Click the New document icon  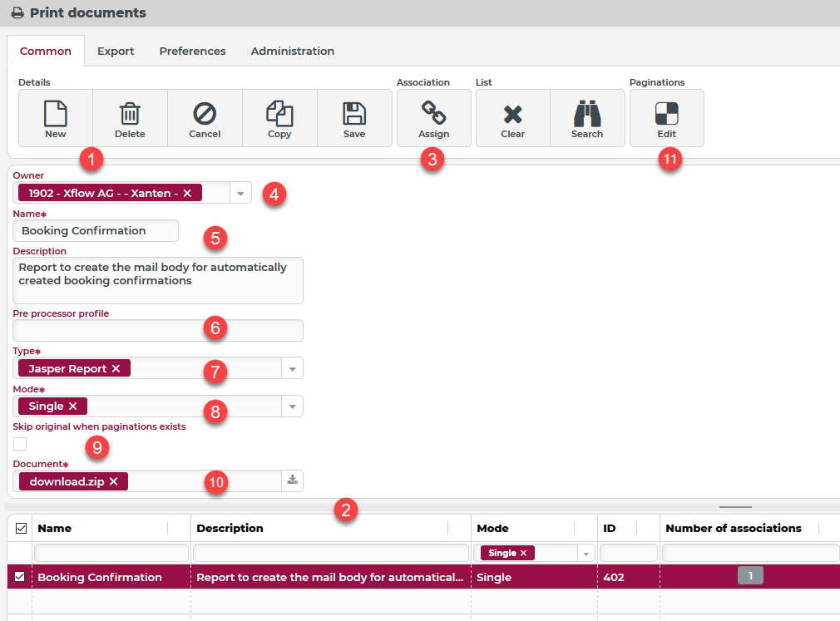tap(55, 114)
